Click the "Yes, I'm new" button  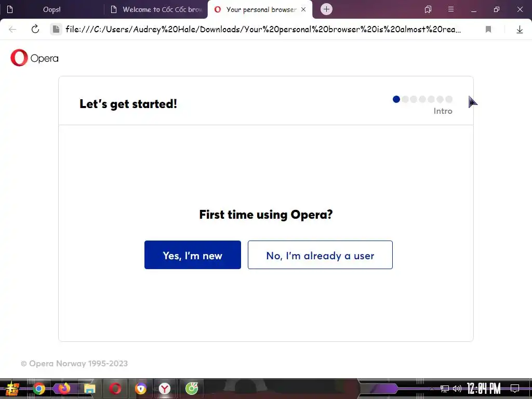[x=192, y=255]
